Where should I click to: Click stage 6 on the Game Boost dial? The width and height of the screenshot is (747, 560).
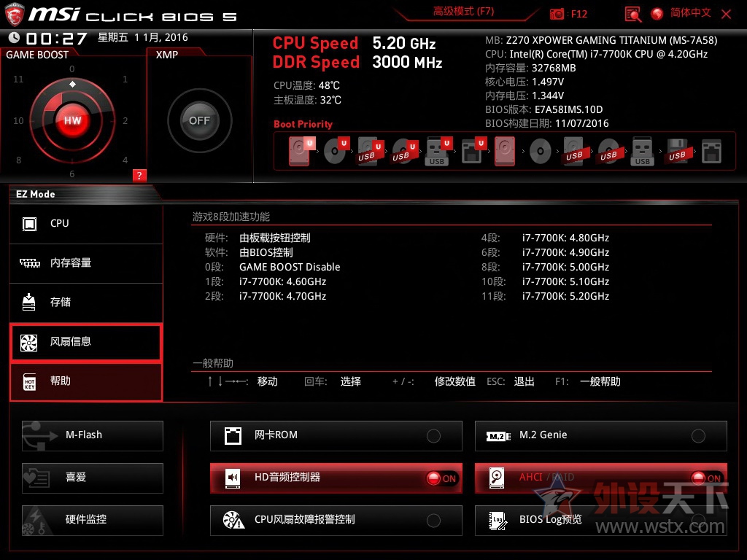(72, 174)
